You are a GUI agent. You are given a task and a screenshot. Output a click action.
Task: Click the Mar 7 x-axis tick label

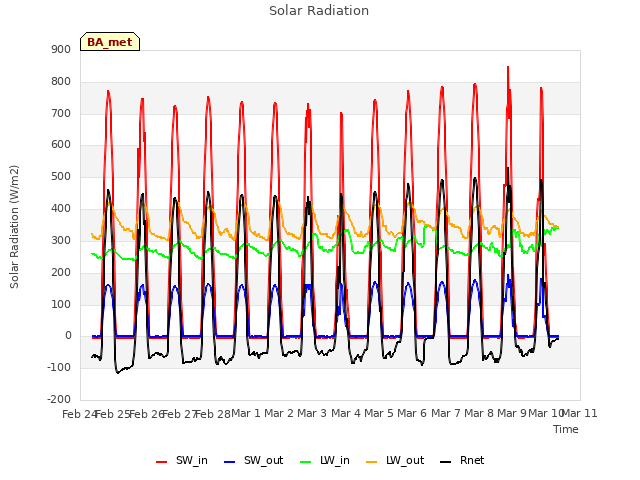click(446, 414)
